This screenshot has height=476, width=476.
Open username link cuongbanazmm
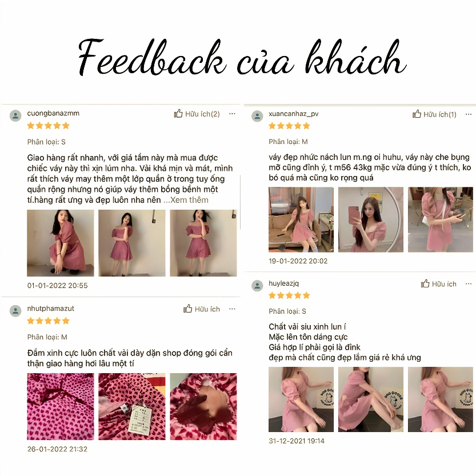pos(53,113)
